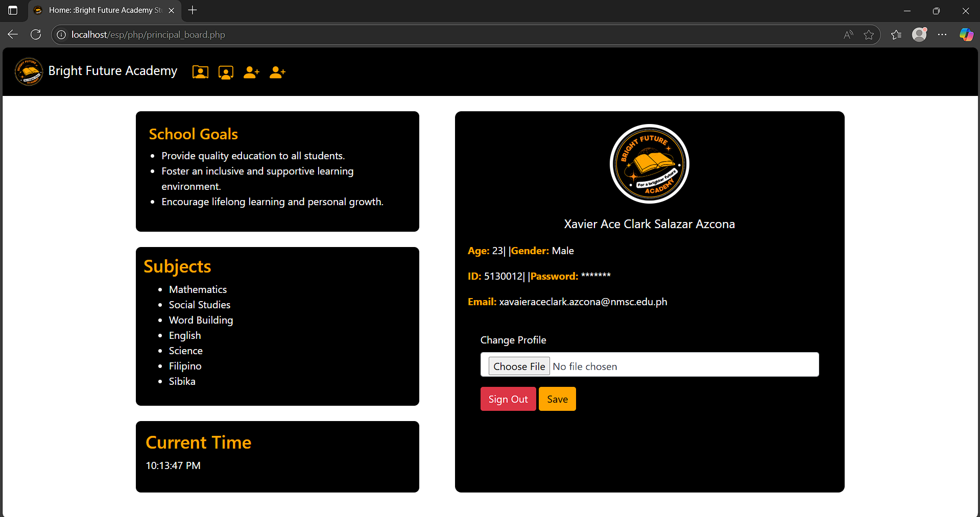This screenshot has height=517, width=980.
Task: Click the browser profile avatar icon
Action: 919,34
